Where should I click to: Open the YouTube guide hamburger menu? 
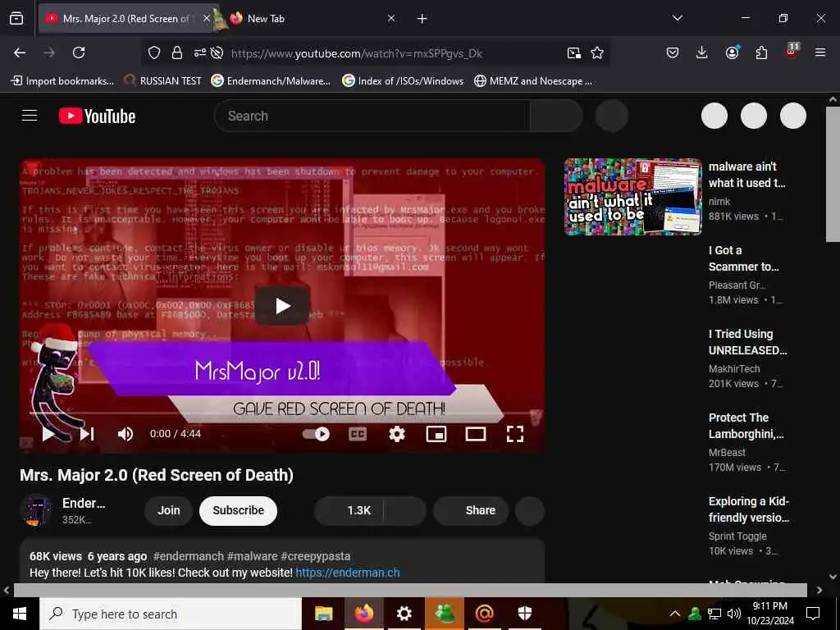point(30,115)
